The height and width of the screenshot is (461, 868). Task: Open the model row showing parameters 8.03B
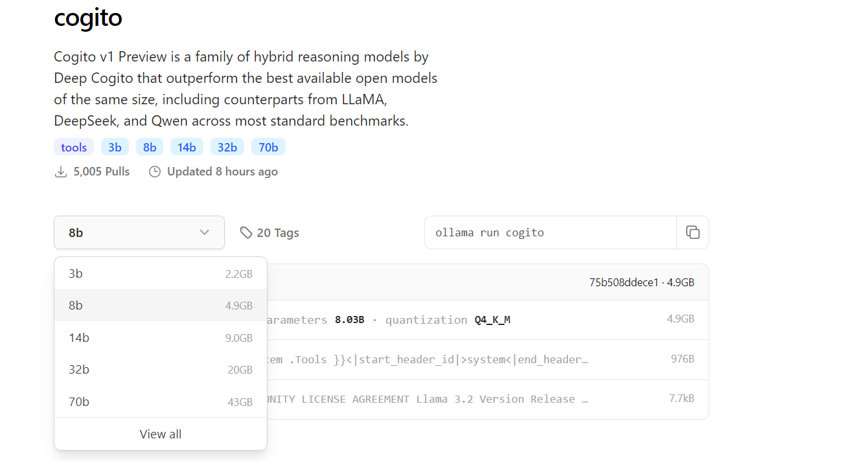[x=488, y=320]
